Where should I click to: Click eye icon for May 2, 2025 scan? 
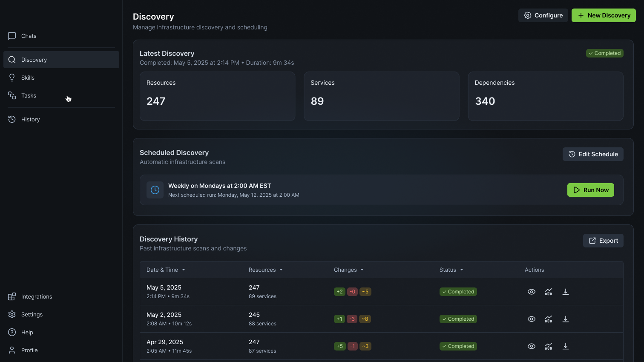pyautogui.click(x=531, y=319)
